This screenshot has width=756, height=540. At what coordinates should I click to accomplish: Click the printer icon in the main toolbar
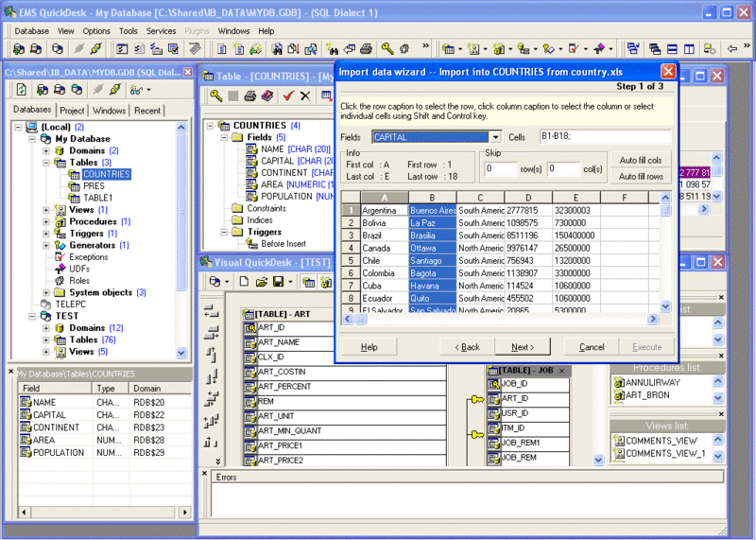(367, 49)
